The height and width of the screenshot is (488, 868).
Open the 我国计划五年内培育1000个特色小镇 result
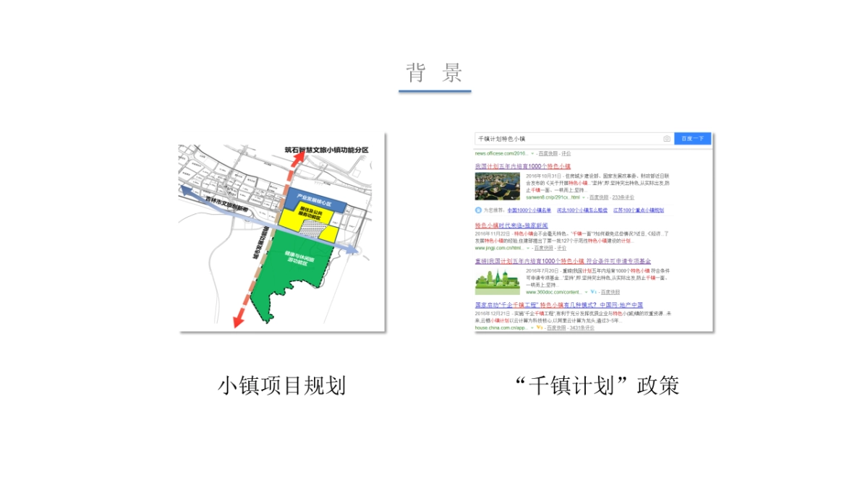(522, 166)
